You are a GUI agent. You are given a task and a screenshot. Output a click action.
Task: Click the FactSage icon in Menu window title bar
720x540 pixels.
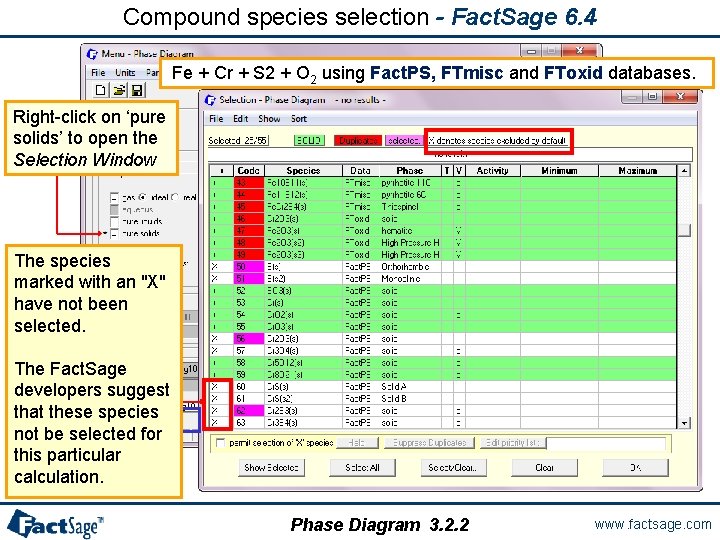[x=92, y=54]
